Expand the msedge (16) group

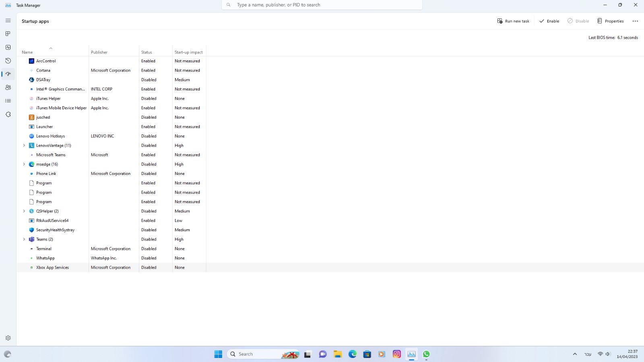[24, 164]
